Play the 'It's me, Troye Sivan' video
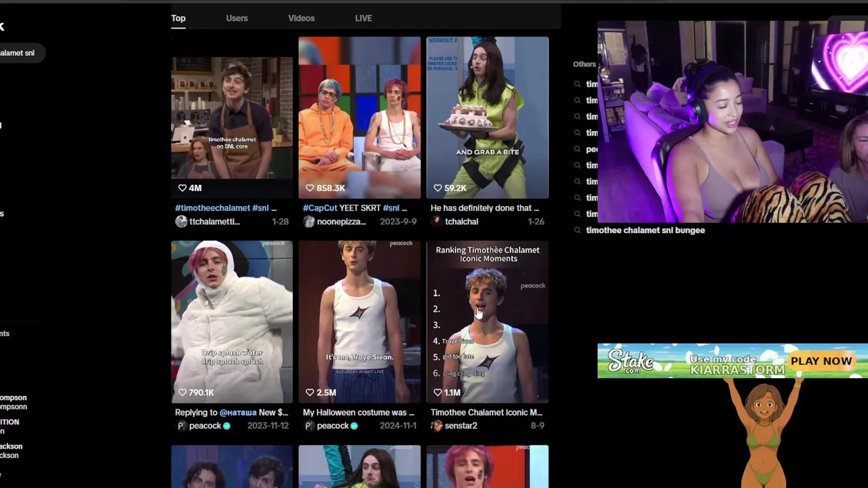 tap(359, 322)
